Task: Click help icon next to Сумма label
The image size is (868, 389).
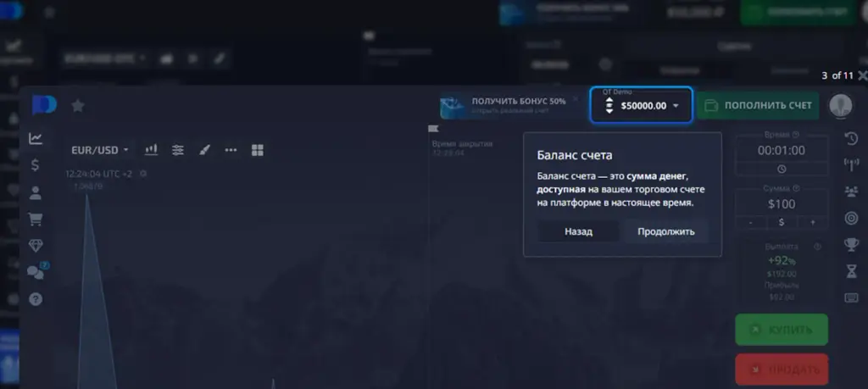Action: click(x=796, y=189)
